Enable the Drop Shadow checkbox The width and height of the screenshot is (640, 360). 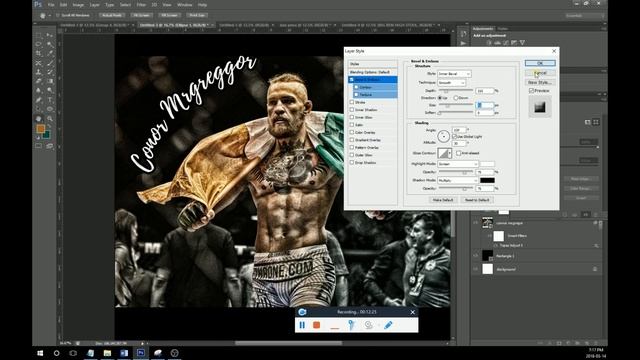(x=352, y=162)
